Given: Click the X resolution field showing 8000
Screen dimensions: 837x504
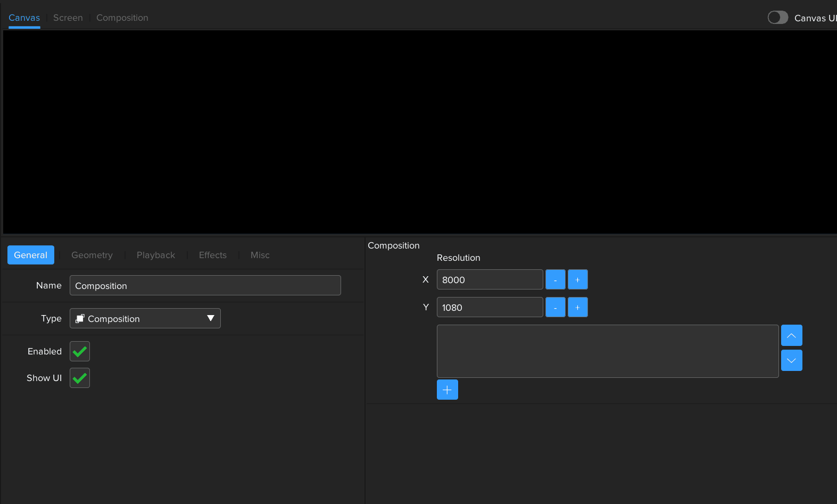Looking at the screenshot, I should (x=490, y=279).
